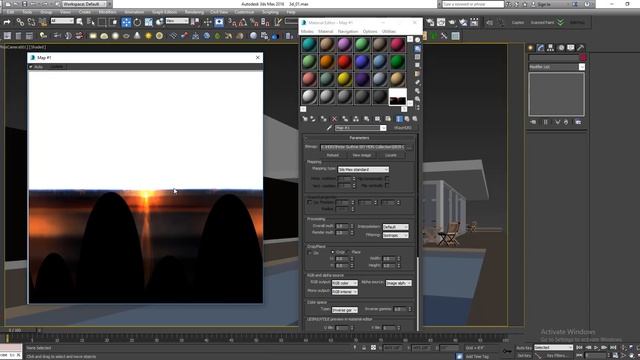The height and width of the screenshot is (360, 640).
Task: Click the VRayHDRI map type button
Action: [x=402, y=128]
